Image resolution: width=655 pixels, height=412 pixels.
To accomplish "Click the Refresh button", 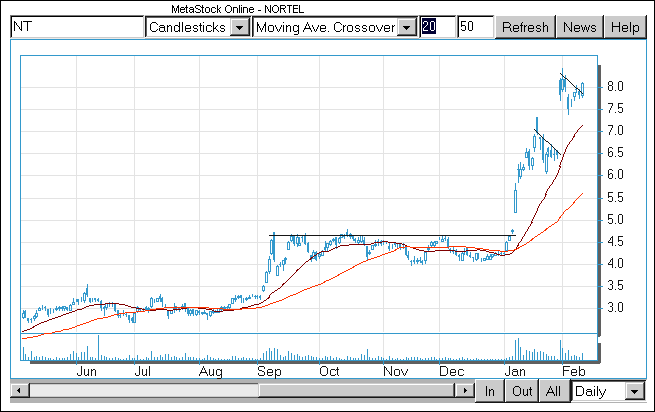I will 525,27.
